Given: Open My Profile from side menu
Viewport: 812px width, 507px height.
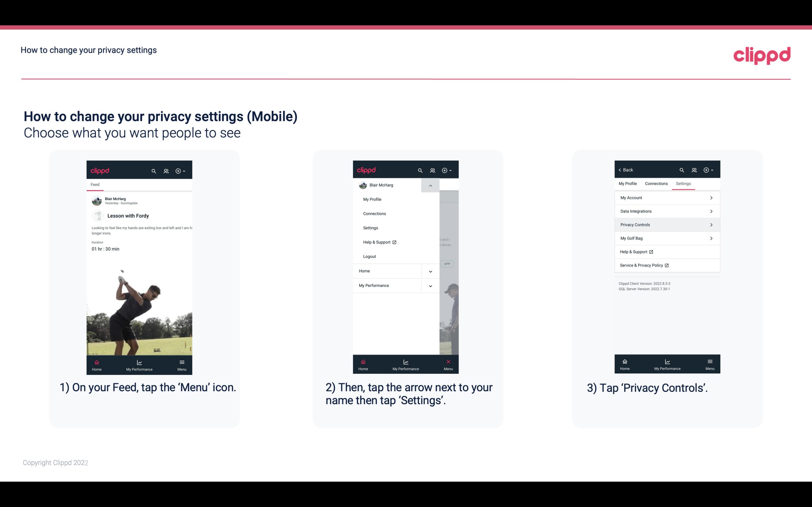Looking at the screenshot, I should 372,199.
